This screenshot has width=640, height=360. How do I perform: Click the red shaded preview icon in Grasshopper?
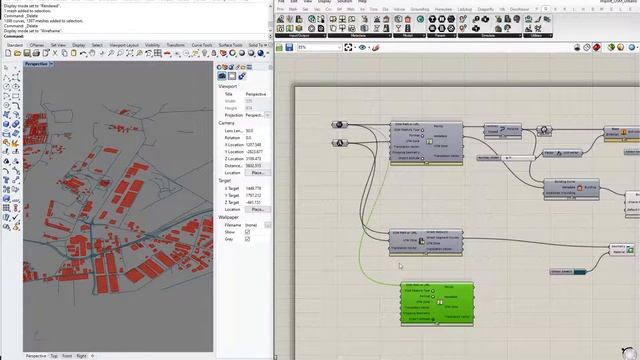point(596,48)
